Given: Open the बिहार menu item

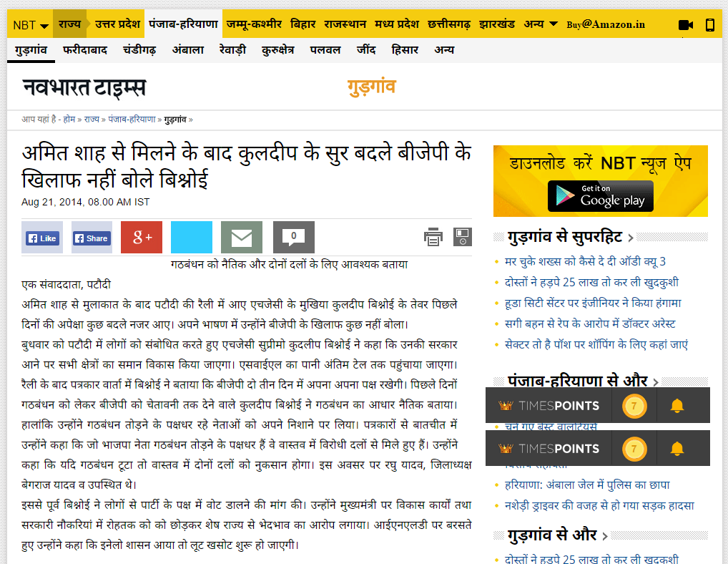Looking at the screenshot, I should (302, 24).
